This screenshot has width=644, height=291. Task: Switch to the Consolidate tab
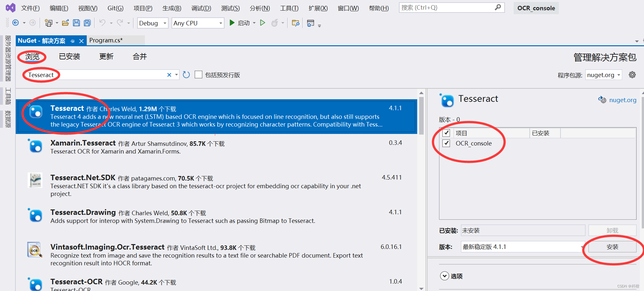[140, 57]
